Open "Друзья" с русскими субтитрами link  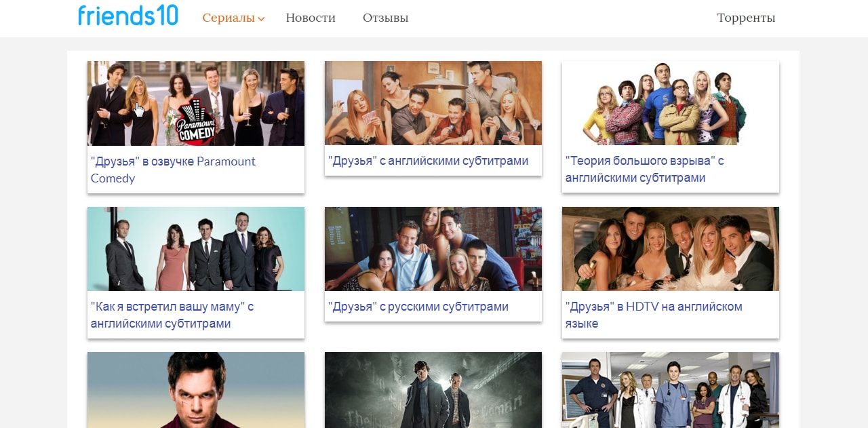pos(418,307)
